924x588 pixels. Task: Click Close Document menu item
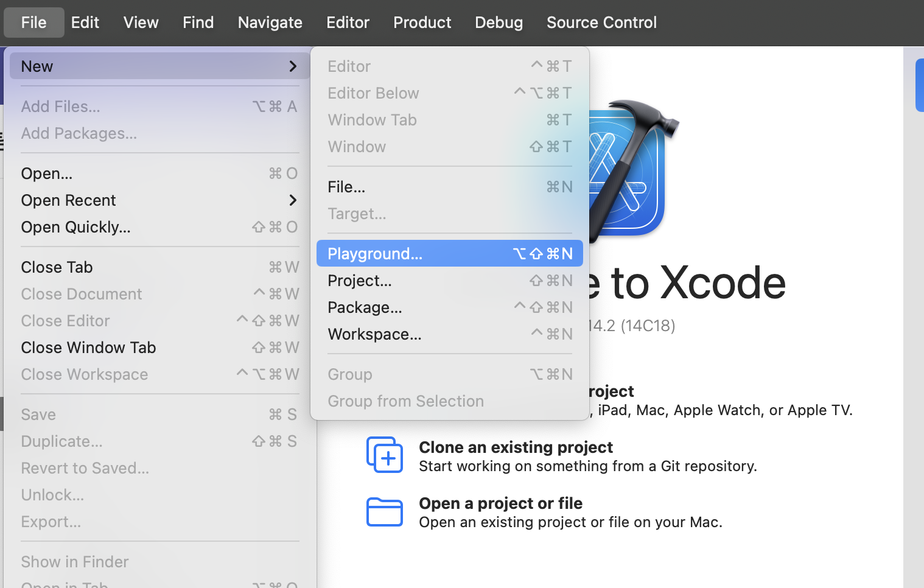160,294
